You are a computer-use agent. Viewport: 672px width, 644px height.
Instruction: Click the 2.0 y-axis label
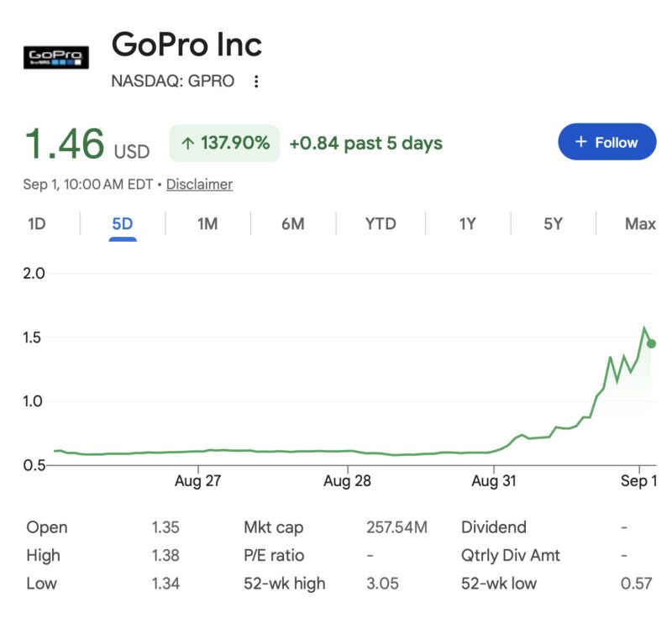coord(34,274)
